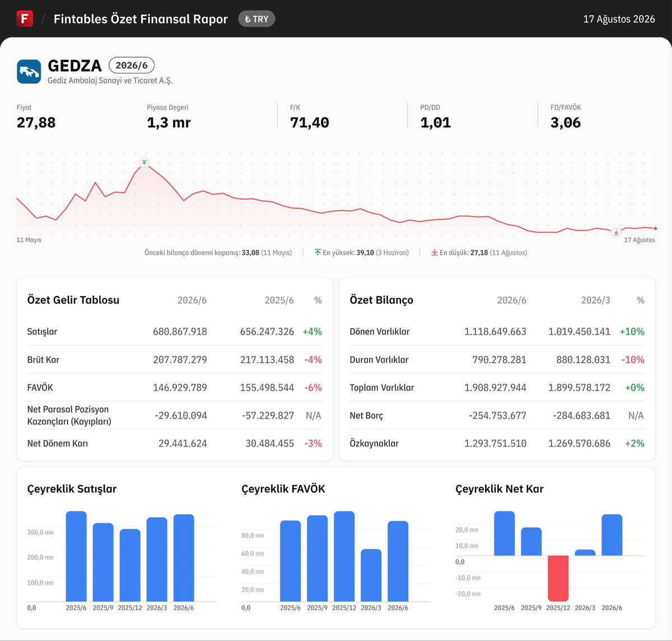This screenshot has width=672, height=641.
Task: Click the 2026/3 bar in Çeyreklik FAVÖK
Action: (x=371, y=576)
